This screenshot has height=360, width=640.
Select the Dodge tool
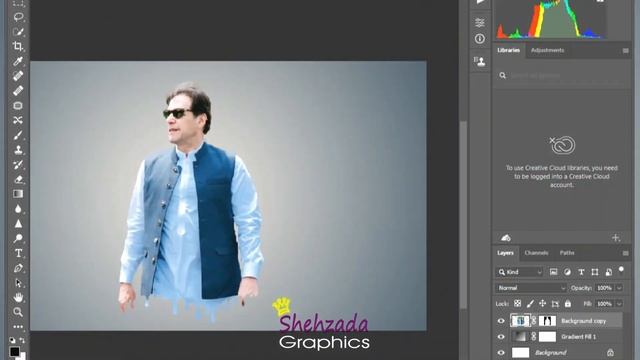tap(18, 238)
